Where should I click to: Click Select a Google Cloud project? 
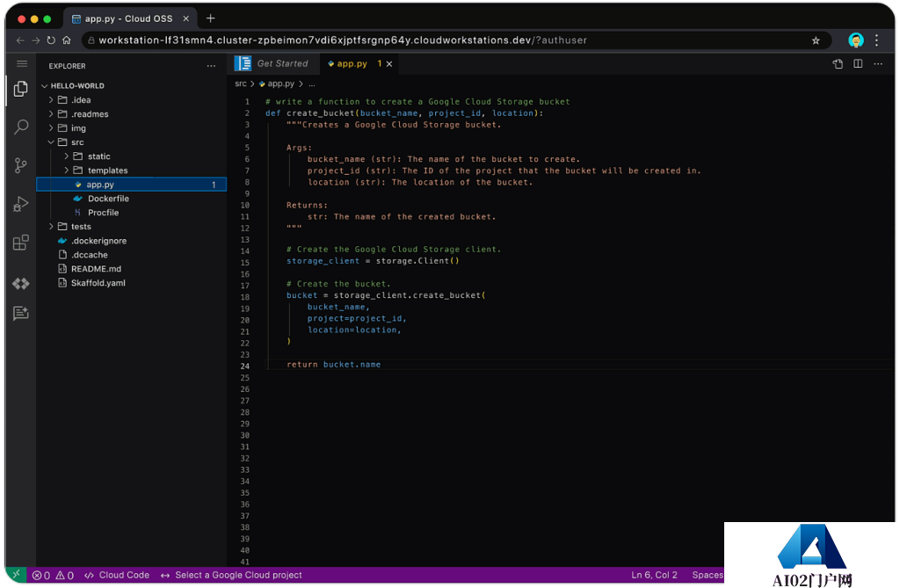click(237, 575)
